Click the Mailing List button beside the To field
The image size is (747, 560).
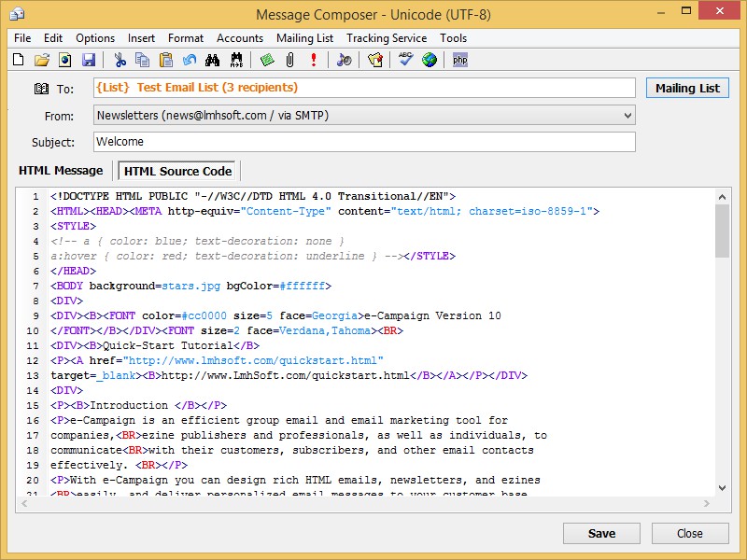(x=687, y=88)
